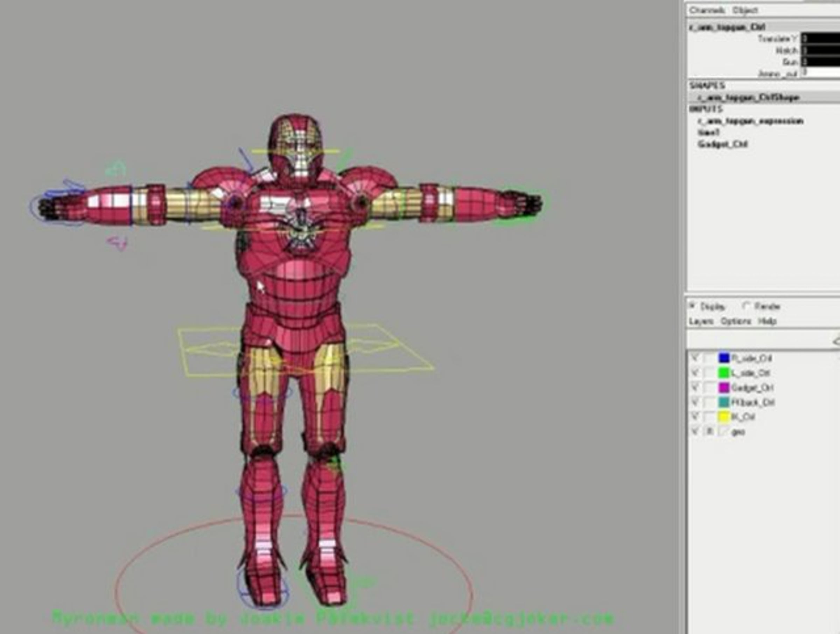Open the Help menu in Layer Editor
Screen dimensions: 840x634
coord(767,321)
